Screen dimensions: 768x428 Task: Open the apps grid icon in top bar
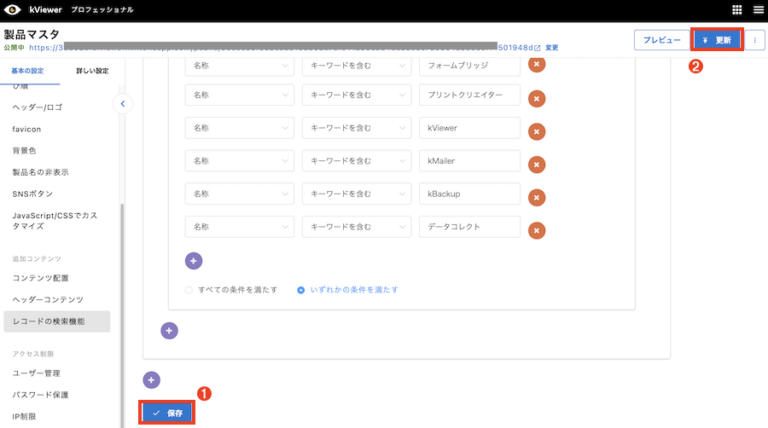(737, 10)
